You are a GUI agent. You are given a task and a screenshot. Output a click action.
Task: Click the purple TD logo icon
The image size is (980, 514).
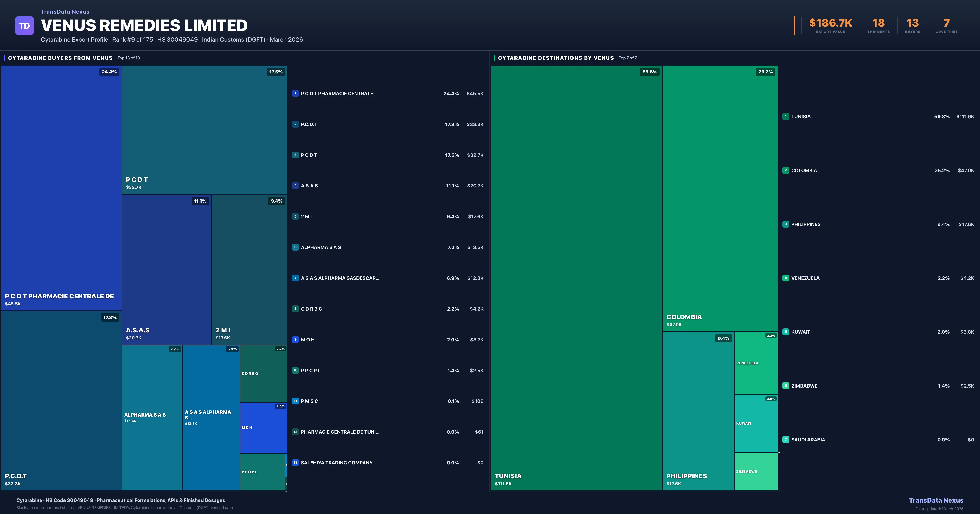pos(24,26)
